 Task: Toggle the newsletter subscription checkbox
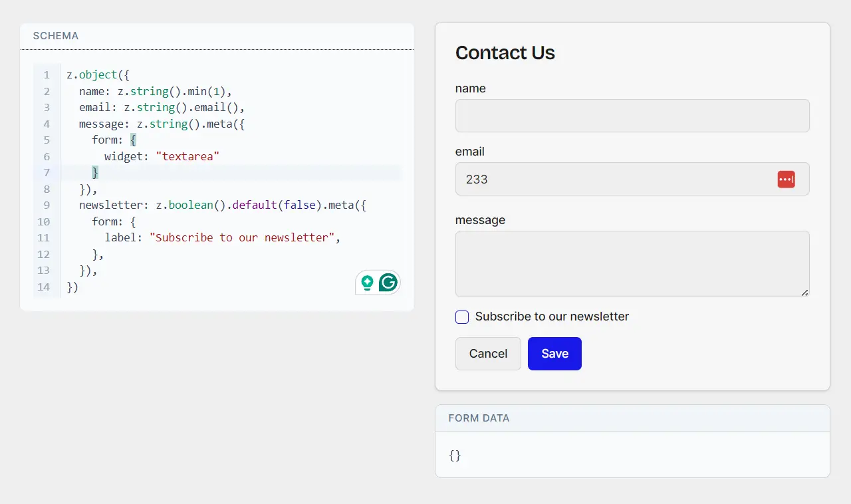pos(462,317)
